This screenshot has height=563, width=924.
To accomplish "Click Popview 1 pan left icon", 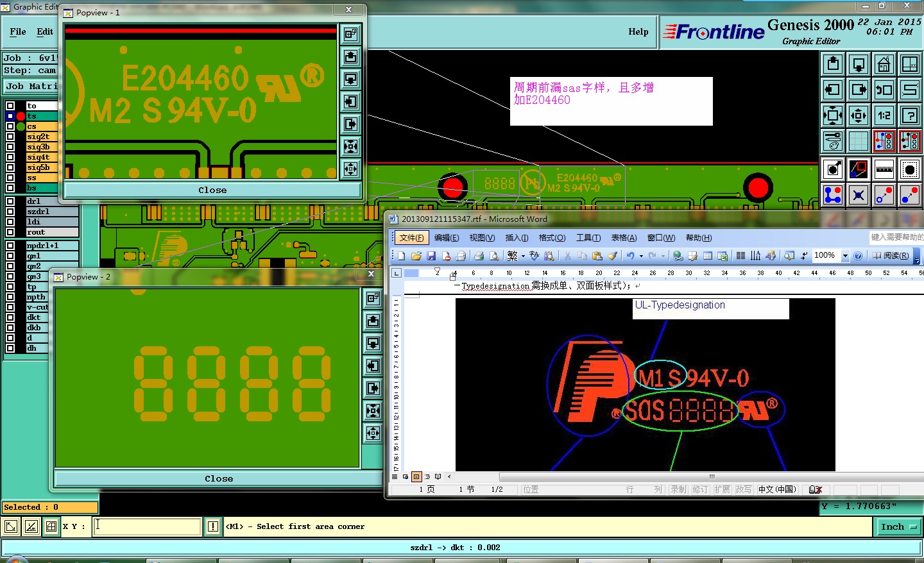I will [350, 101].
